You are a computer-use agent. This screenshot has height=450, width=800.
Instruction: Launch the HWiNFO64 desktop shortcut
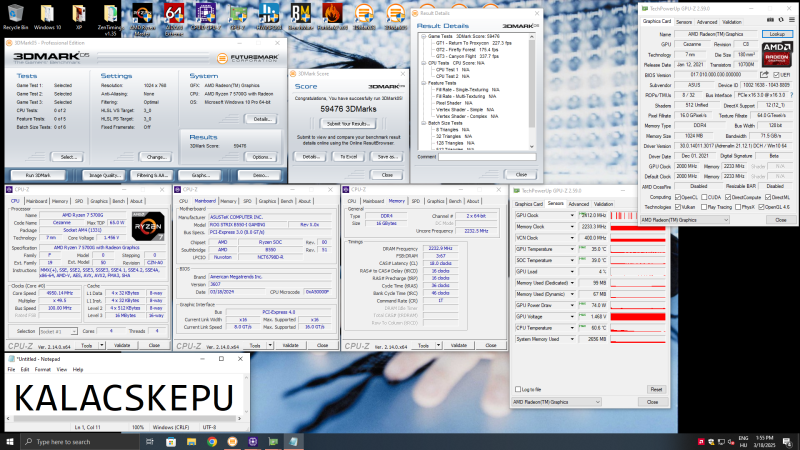269,17
